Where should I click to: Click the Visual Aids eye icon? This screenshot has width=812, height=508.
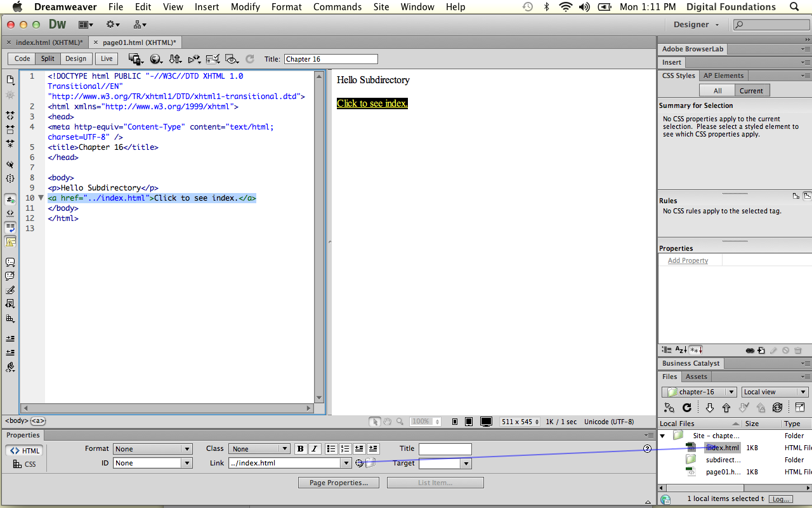tap(231, 58)
